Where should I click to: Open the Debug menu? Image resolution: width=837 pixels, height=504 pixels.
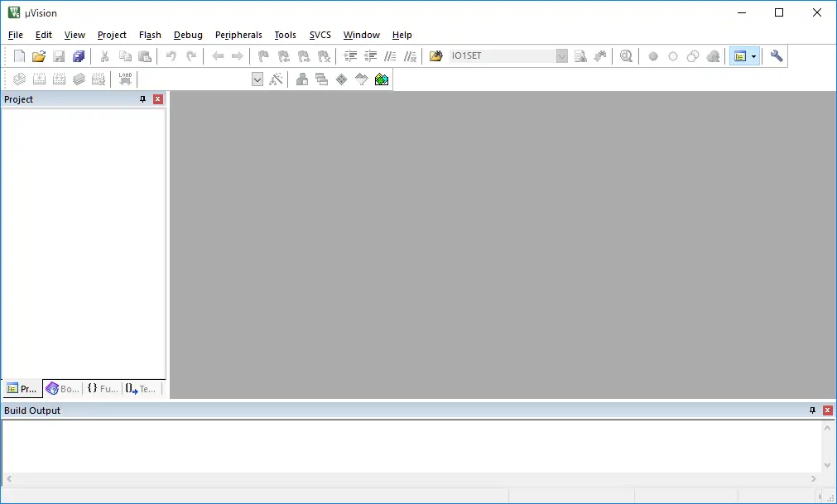189,35
